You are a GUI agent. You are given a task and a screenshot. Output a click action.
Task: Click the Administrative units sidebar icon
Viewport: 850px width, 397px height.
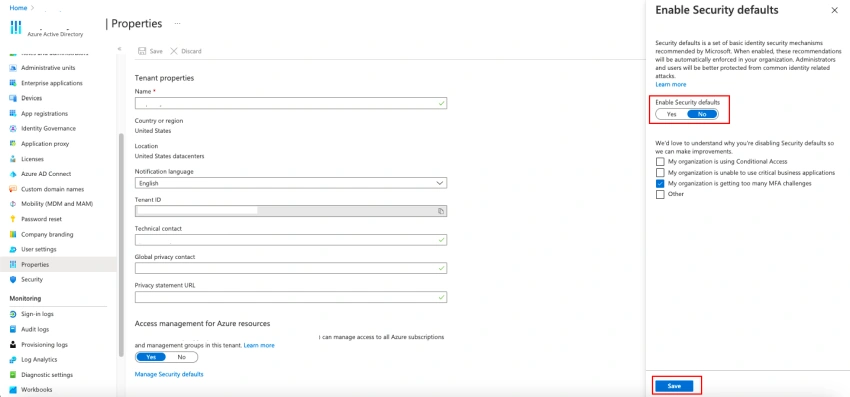[13, 68]
